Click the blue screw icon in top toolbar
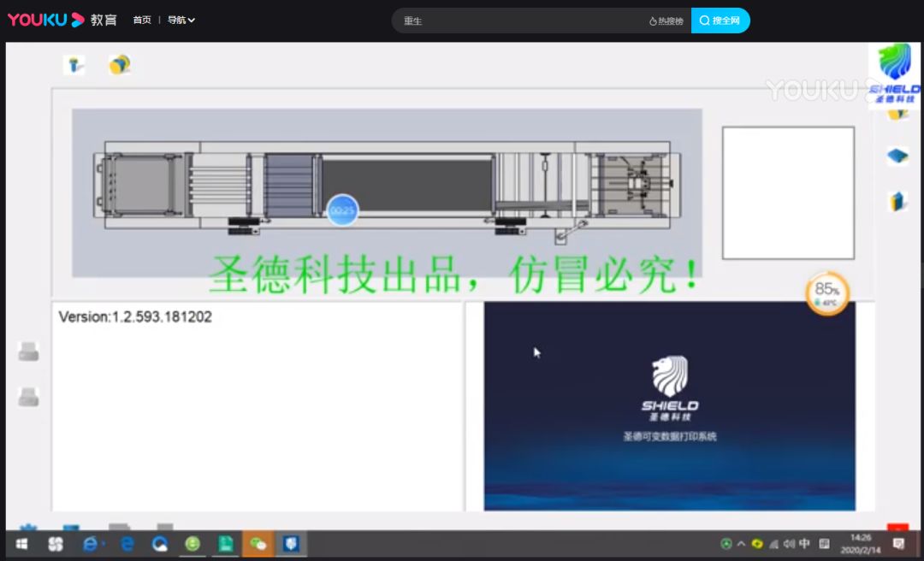Screen dimensions: 924x561 tap(74, 65)
